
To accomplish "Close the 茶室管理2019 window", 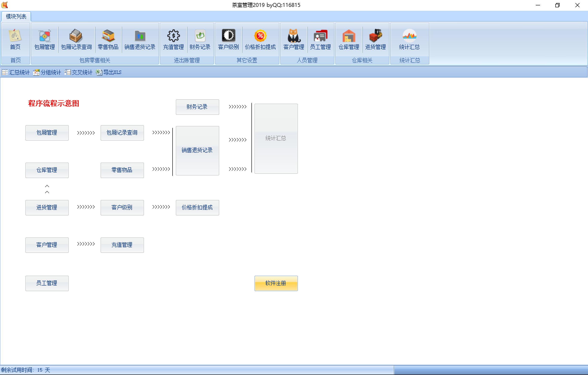I will (577, 5).
